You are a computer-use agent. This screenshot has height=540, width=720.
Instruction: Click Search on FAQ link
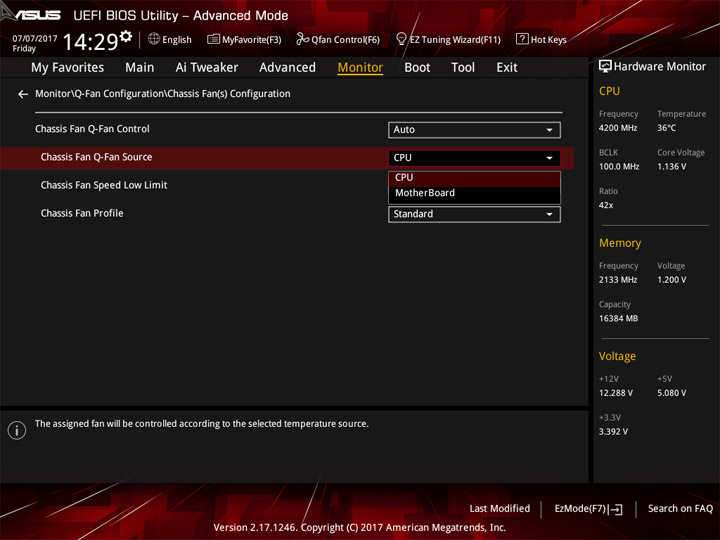pos(680,509)
